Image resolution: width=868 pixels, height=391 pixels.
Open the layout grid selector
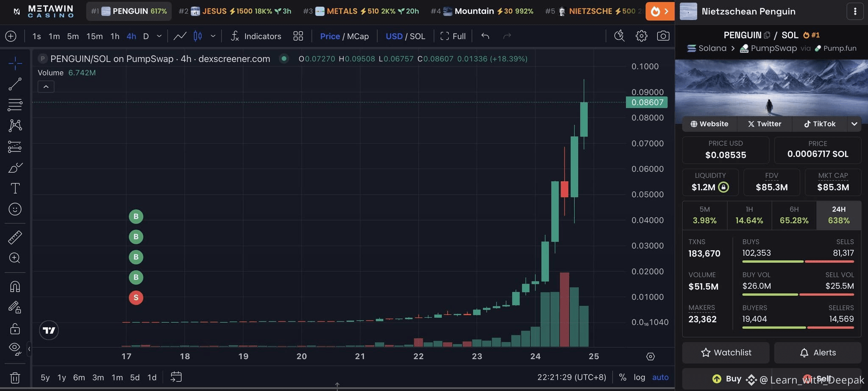click(x=298, y=36)
